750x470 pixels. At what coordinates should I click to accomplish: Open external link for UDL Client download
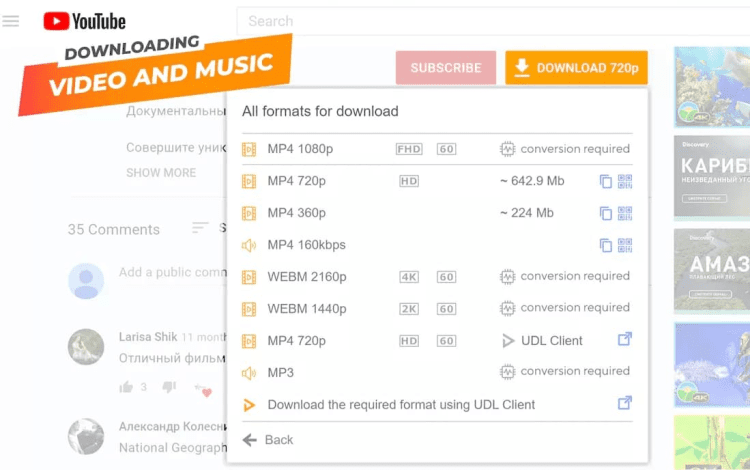[x=625, y=404]
